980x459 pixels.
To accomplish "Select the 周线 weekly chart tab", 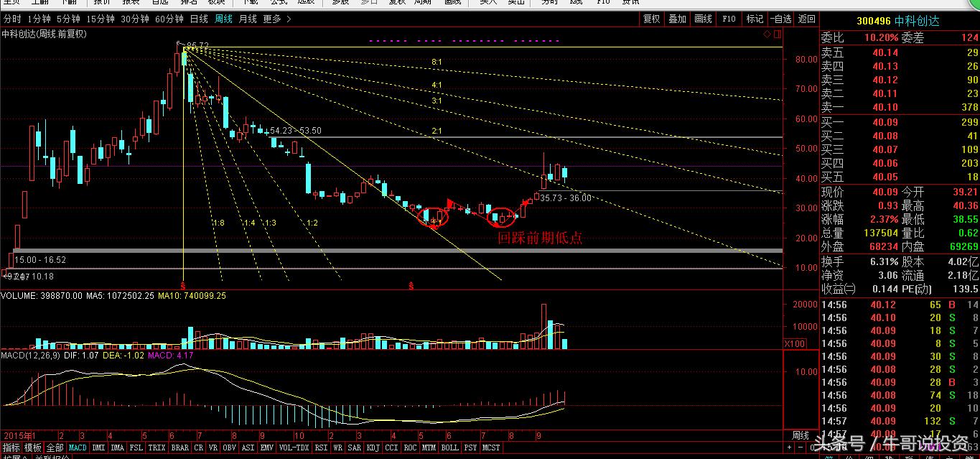I will coord(223,19).
